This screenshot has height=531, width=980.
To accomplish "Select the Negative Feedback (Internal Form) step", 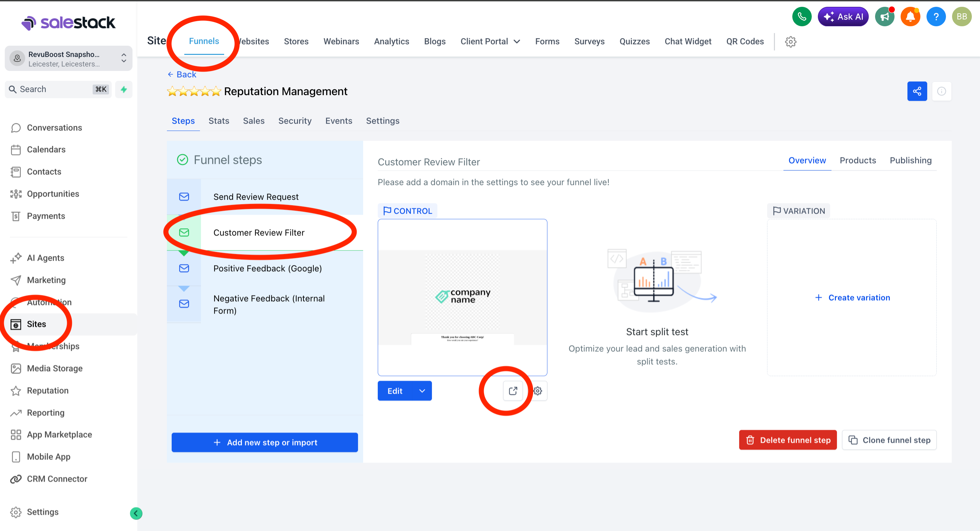I will tap(265, 304).
